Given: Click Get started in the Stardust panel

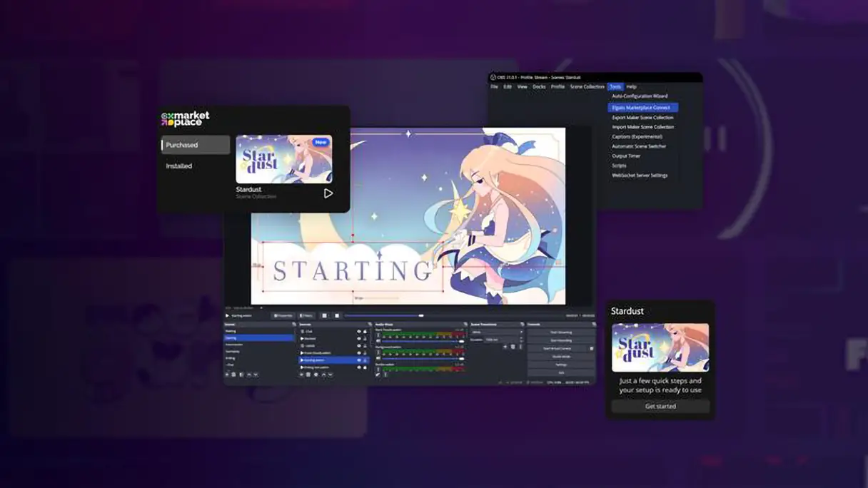Looking at the screenshot, I should tap(660, 406).
